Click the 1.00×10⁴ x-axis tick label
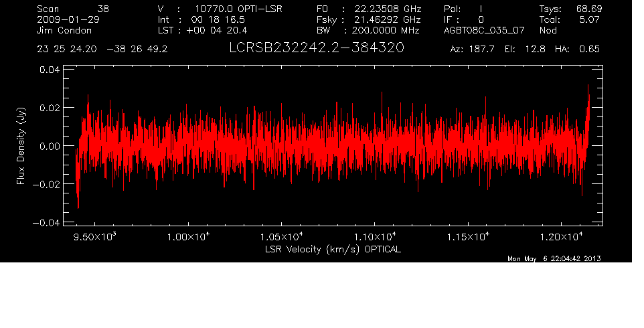 (x=188, y=236)
